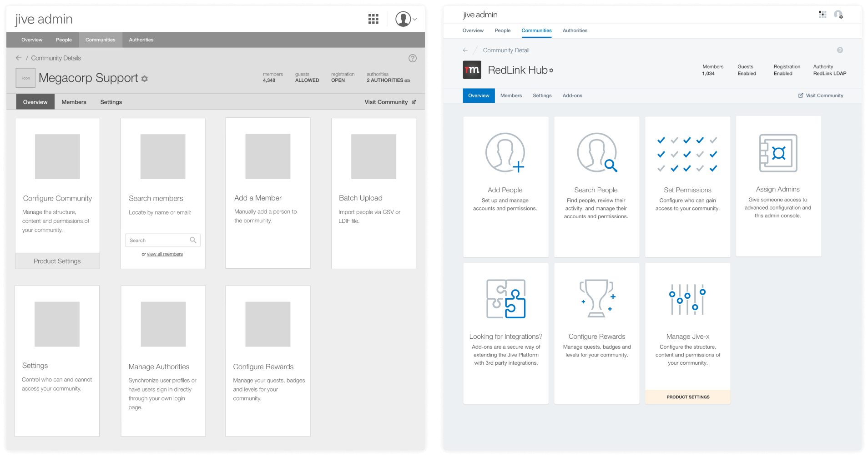
Task: Go back using arrow beside Community Details
Action: pyautogui.click(x=19, y=58)
